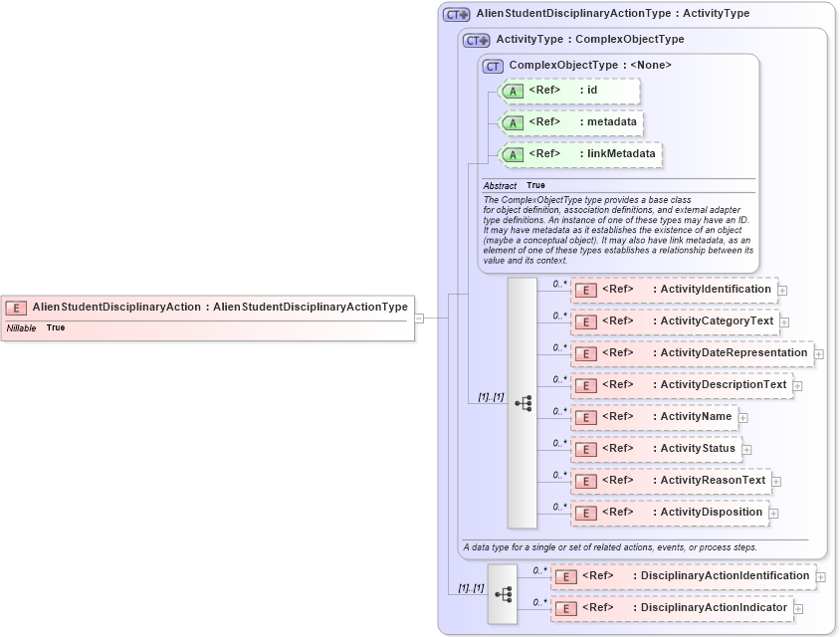Select the A icon next to linkMetadata
This screenshot has height=637, width=840.
click(512, 154)
